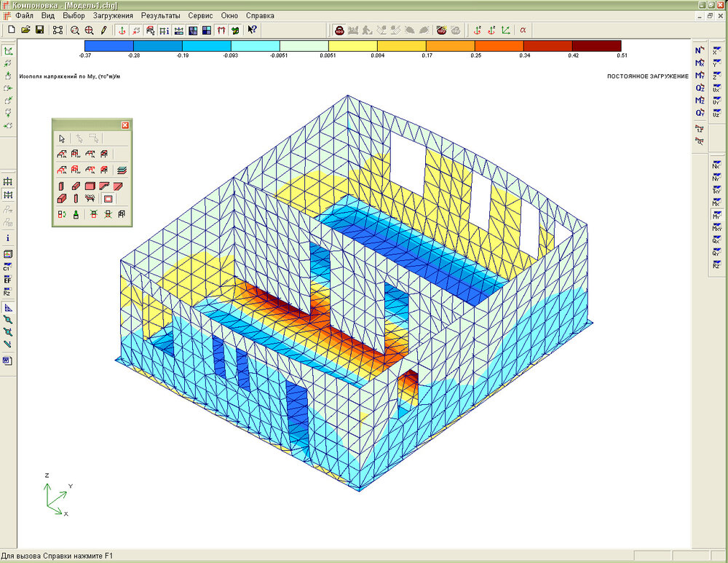Image resolution: width=728 pixels, height=563 pixels.
Task: Toggle the pressed My plate moment button
Action: [x=716, y=215]
